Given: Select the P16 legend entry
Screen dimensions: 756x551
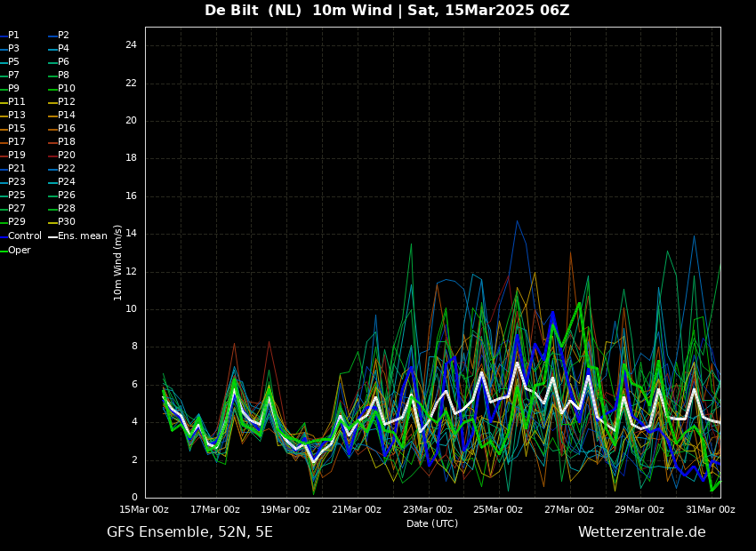Looking at the screenshot, I should pos(67,129).
